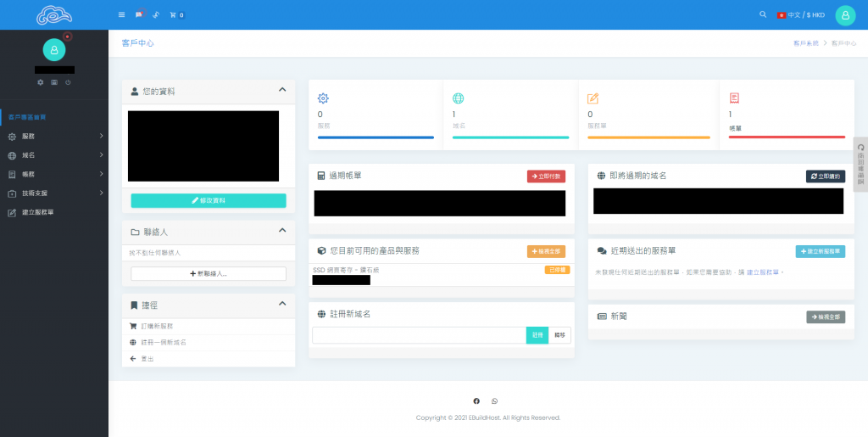This screenshot has height=437, width=868.
Task: Open the 中文 / $ HKD language currency selector
Action: click(x=801, y=15)
